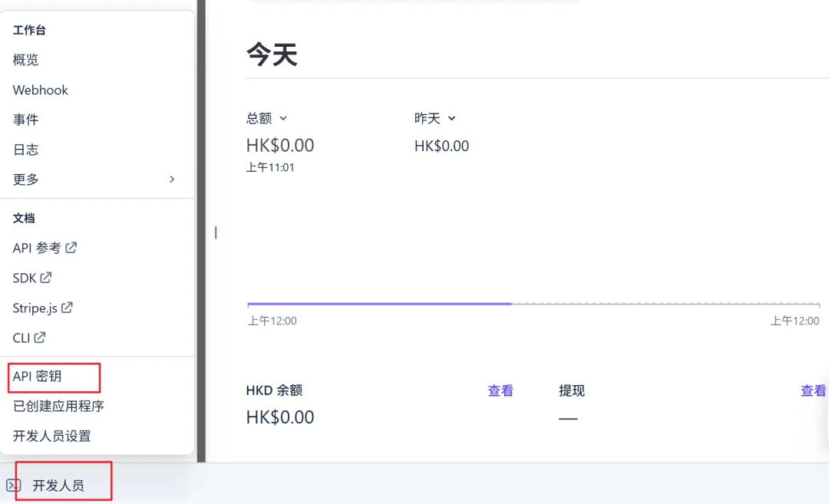Click 查看 link for 提现
The width and height of the screenshot is (829, 504).
click(x=813, y=390)
